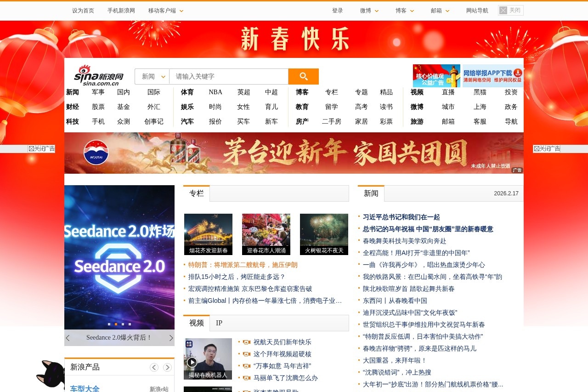
Task: Open 网站导航 link
Action: click(x=477, y=11)
